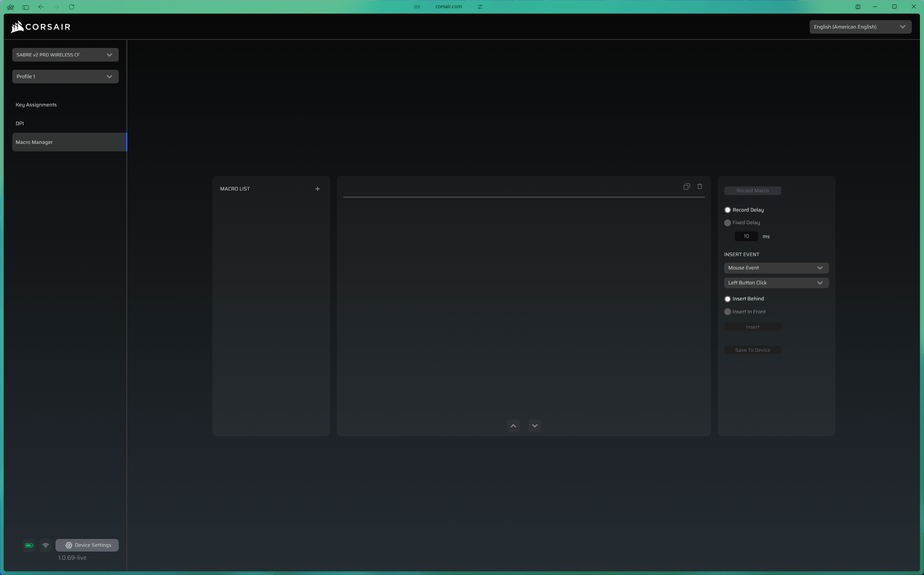924x575 pixels.
Task: Open Device Settings
Action: click(87, 545)
